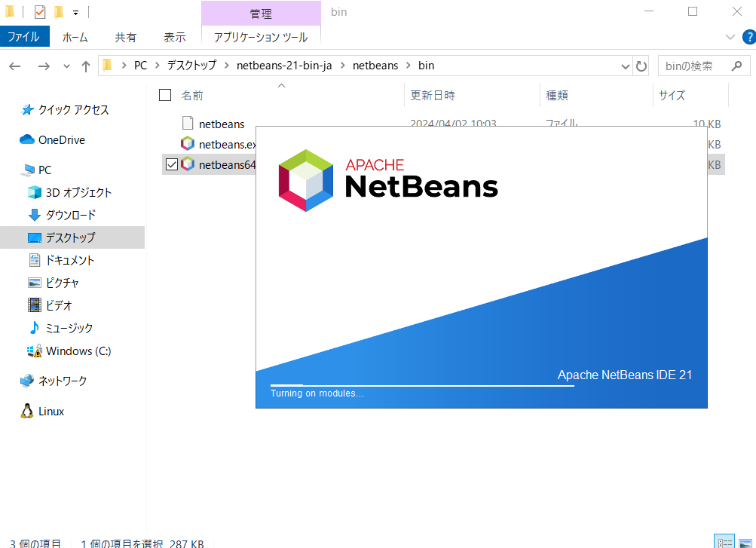Switch to details view icon
This screenshot has height=548, width=756.
coord(724,542)
